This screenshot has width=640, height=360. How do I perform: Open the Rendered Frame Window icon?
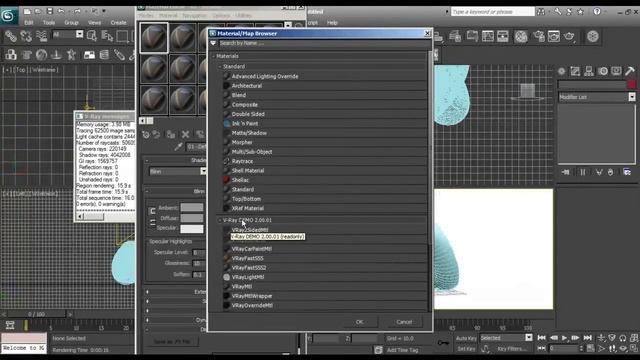tap(553, 36)
